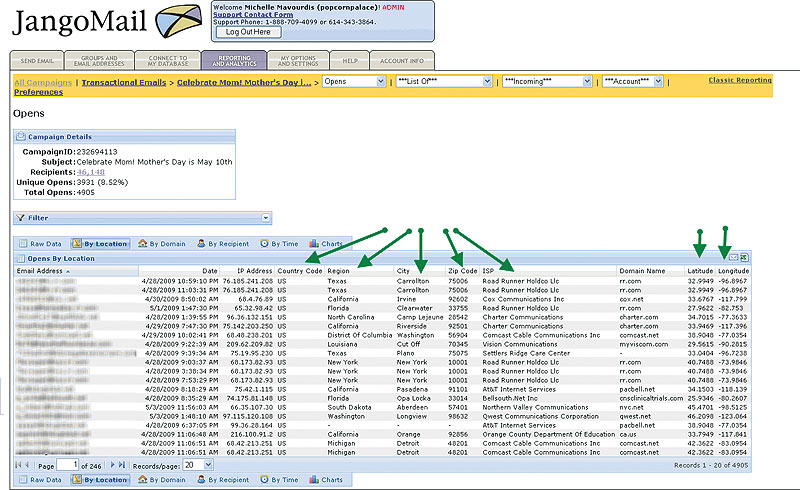Click the Opens By Location grid icon
Screen dimensions: 800x490
(x=21, y=258)
